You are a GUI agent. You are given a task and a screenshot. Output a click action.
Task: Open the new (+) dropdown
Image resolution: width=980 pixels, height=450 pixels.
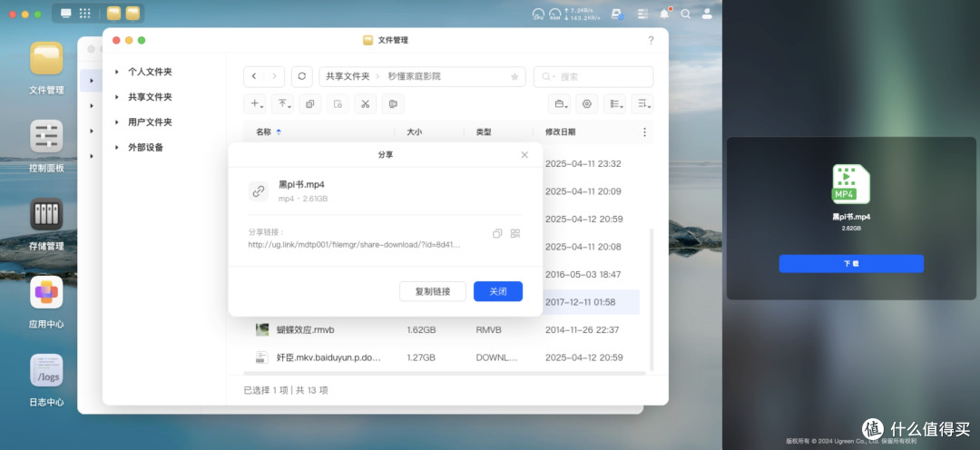coord(255,103)
